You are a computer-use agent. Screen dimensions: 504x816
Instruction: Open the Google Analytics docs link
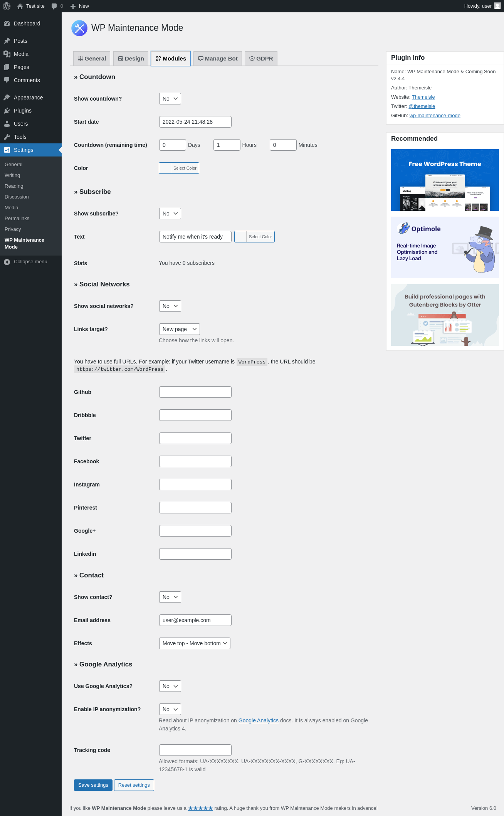259,720
